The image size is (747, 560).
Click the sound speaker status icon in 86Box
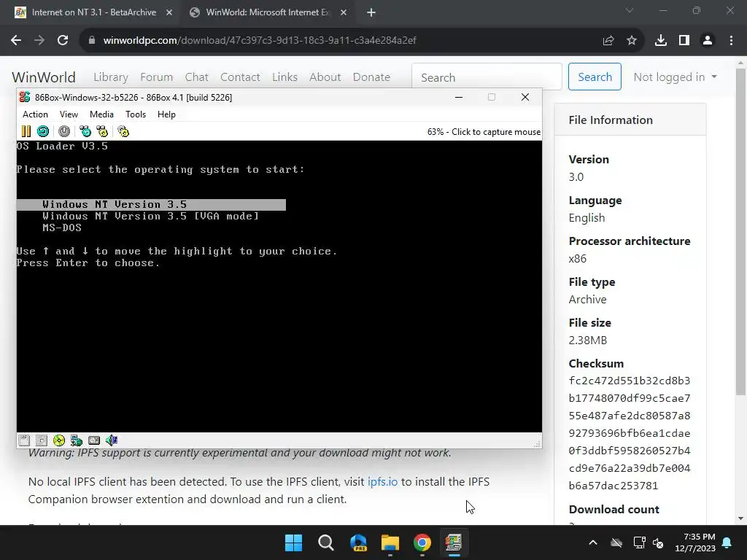[x=112, y=440]
